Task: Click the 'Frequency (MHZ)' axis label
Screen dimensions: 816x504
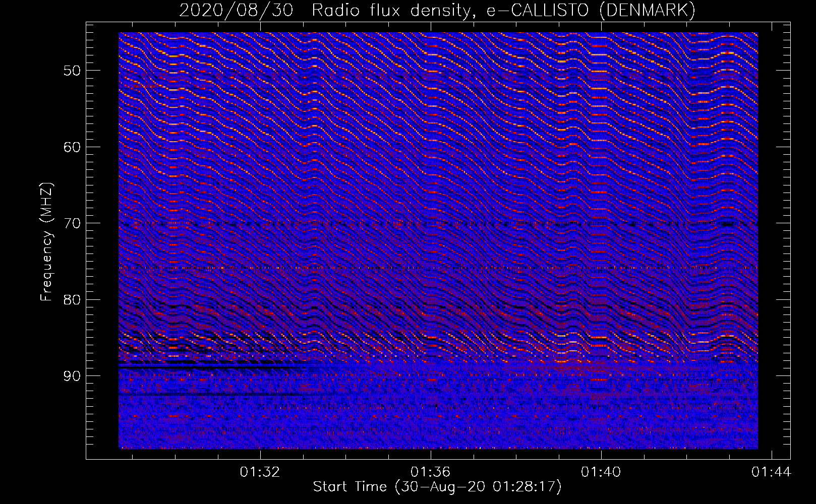Action: [x=46, y=242]
